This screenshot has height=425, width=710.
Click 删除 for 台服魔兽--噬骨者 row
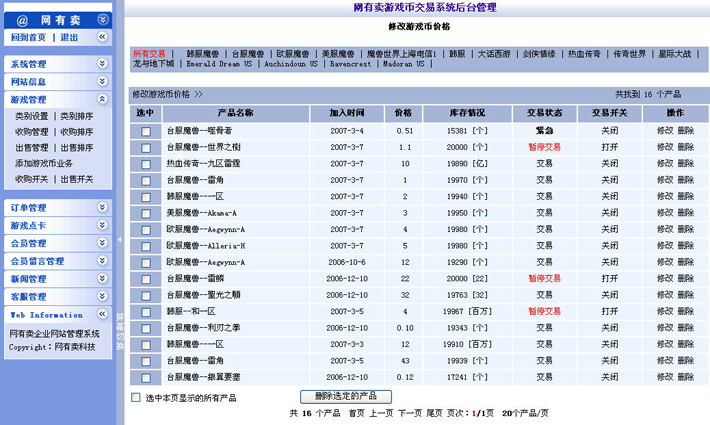pyautogui.click(x=686, y=131)
